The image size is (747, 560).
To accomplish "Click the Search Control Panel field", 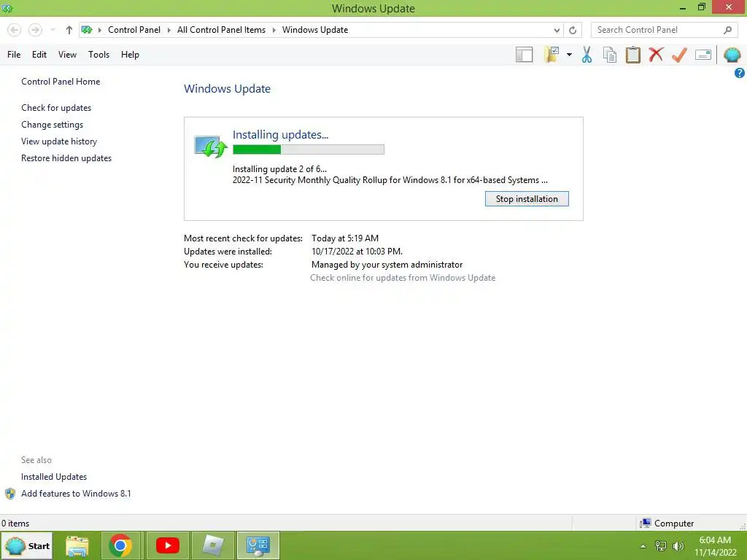I will pos(664,30).
